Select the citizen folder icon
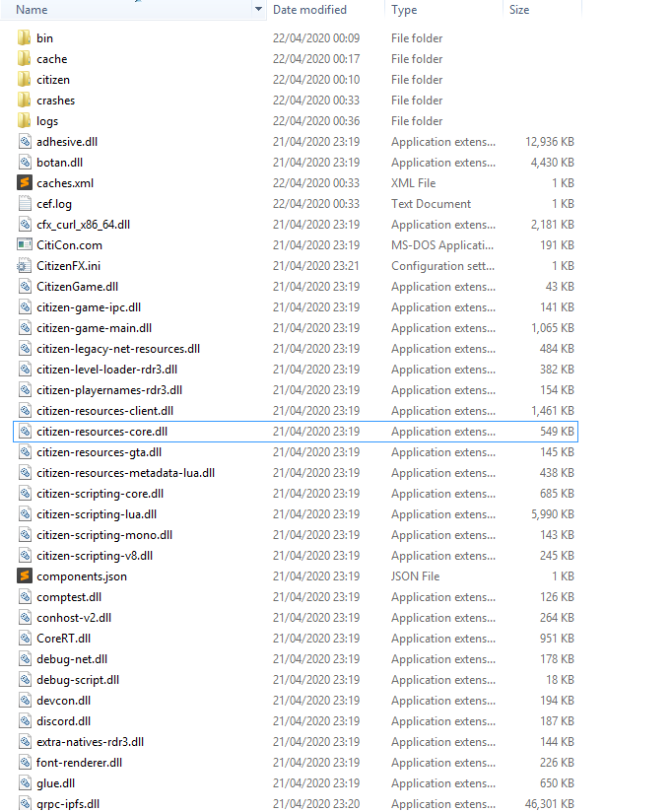The height and width of the screenshot is (812, 672). pos(25,79)
